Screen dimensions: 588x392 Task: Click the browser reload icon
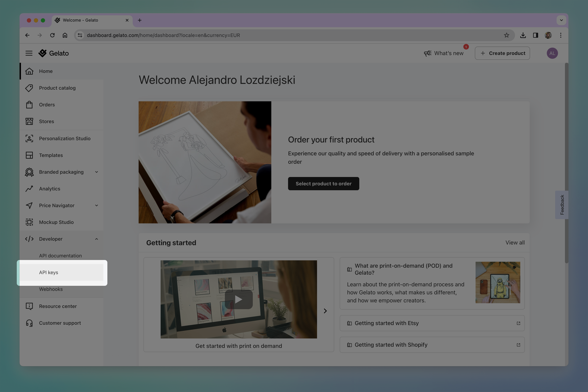tap(52, 35)
